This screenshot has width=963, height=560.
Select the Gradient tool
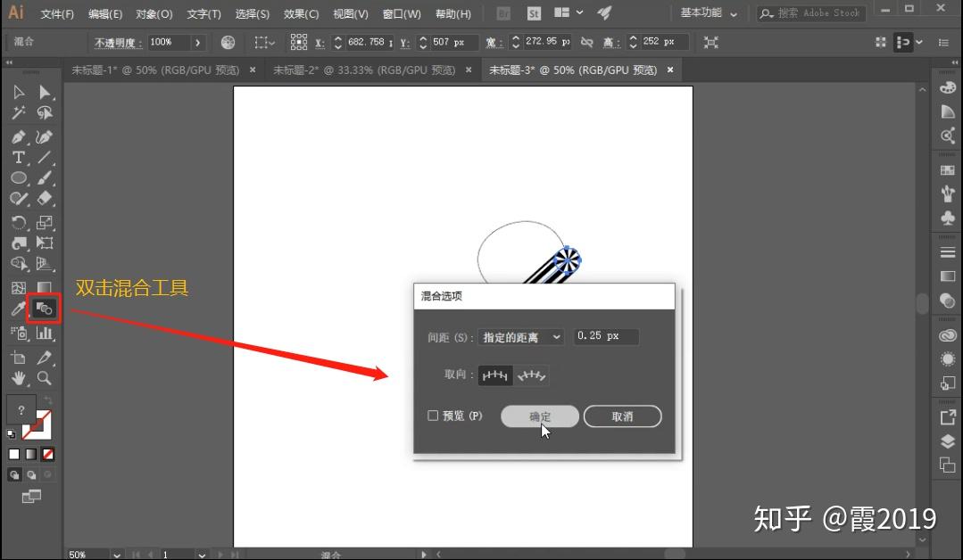point(45,288)
